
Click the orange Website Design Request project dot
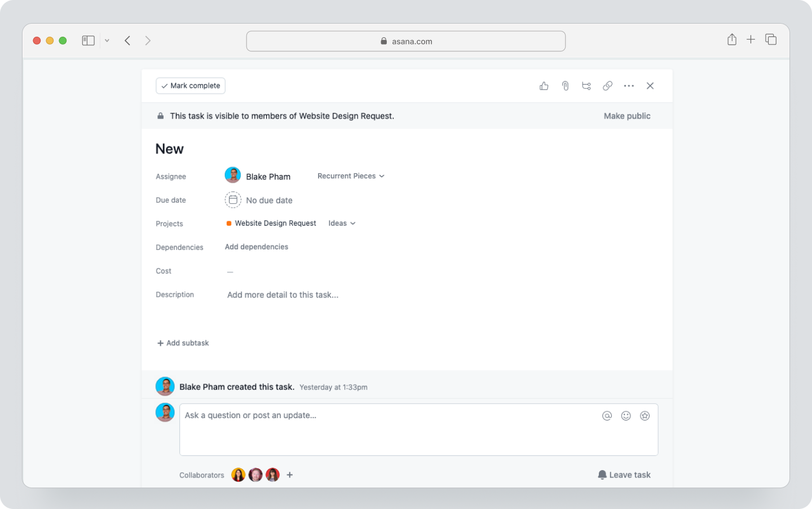(229, 223)
